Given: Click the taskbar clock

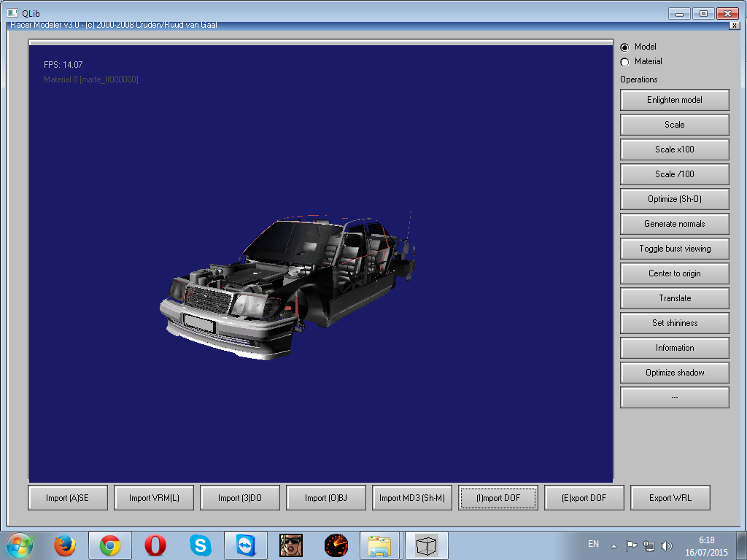Looking at the screenshot, I should (706, 546).
